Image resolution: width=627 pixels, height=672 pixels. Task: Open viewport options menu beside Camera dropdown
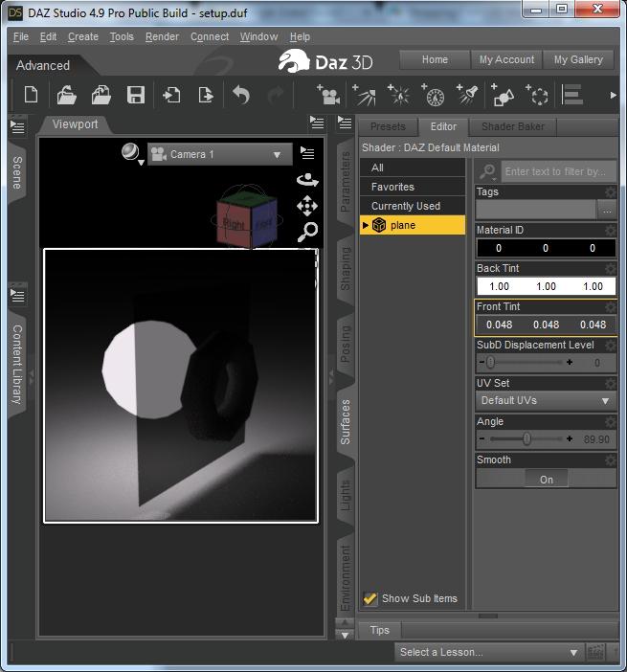coord(307,153)
